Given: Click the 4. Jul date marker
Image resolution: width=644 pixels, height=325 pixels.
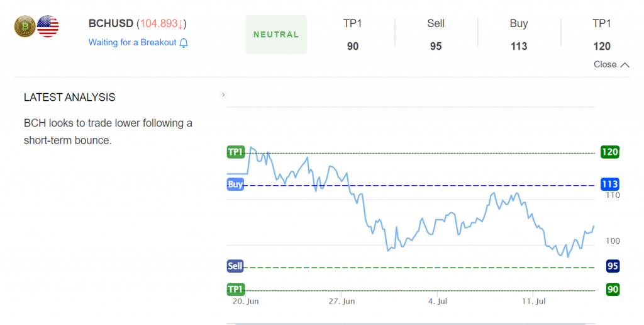Looking at the screenshot, I should 438,302.
